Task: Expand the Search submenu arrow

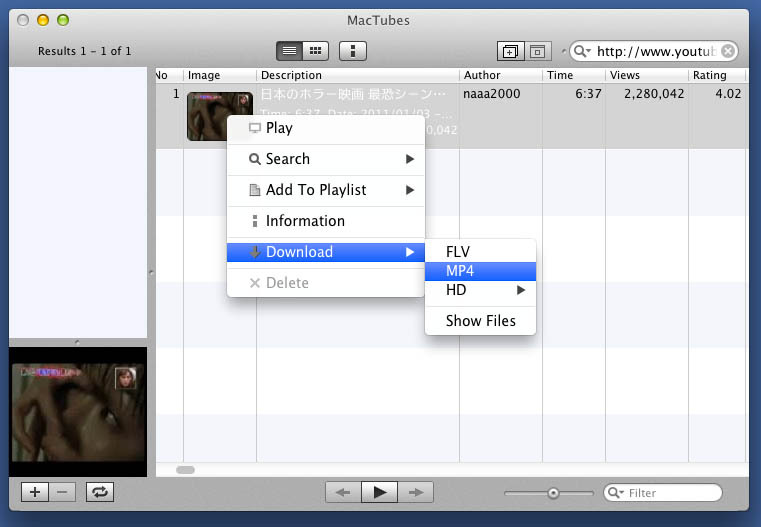Action: pyautogui.click(x=410, y=159)
